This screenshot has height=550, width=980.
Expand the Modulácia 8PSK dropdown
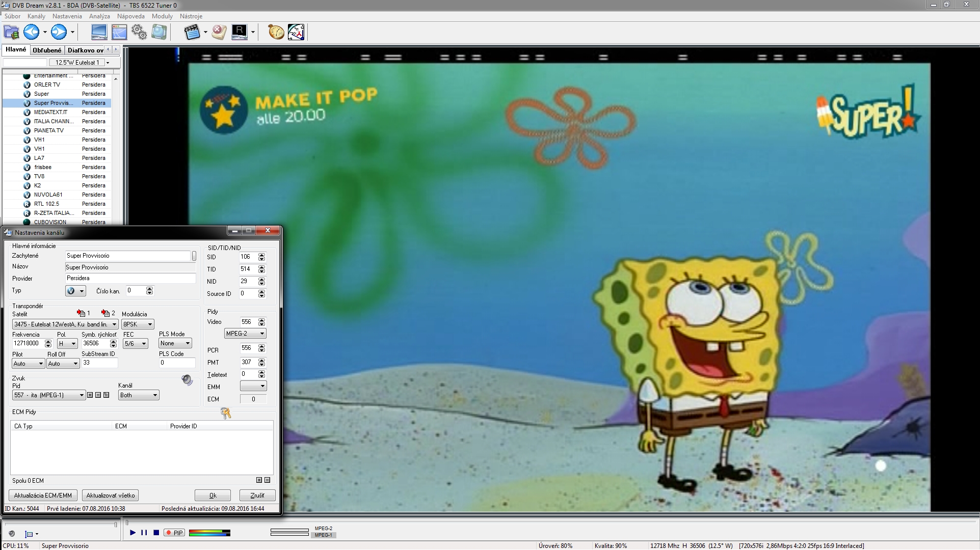click(x=138, y=324)
